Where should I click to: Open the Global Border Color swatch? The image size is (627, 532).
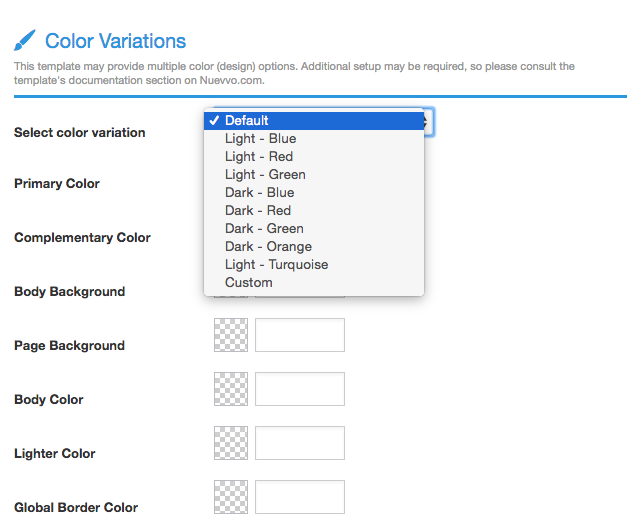[x=231, y=497]
